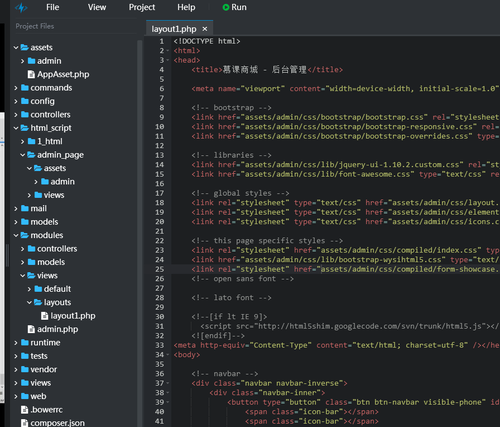Collapse the modules folder
Image resolution: width=500 pixels, height=427 pixels.
(x=16, y=235)
